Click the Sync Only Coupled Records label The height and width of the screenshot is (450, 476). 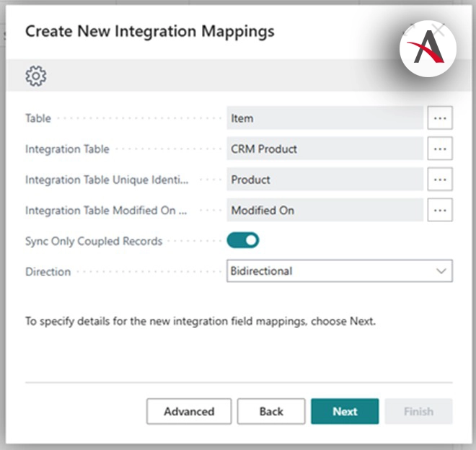pyautogui.click(x=94, y=241)
